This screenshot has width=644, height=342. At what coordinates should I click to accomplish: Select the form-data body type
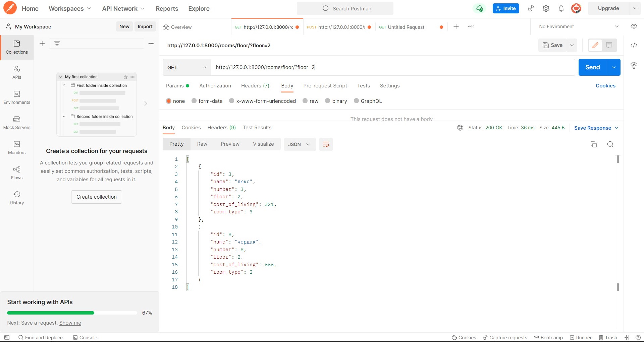207,101
